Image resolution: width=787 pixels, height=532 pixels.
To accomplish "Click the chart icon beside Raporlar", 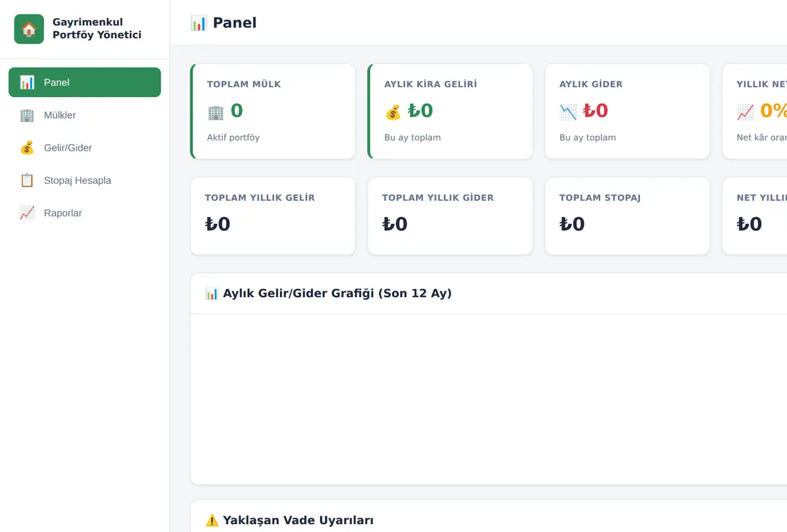I will point(27,213).
